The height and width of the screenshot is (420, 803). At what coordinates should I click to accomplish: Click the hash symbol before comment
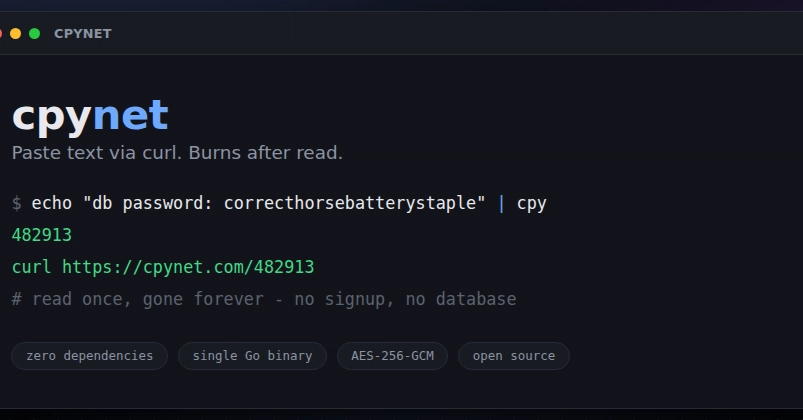coord(16,299)
